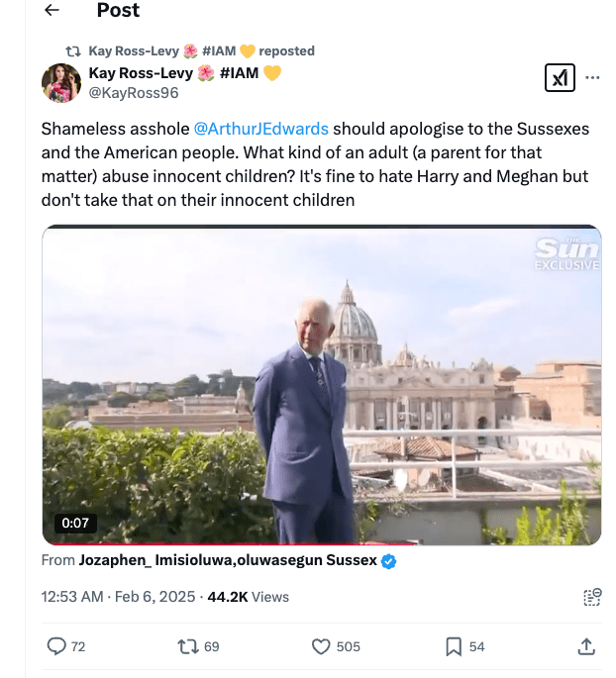Viewport: 616px width, 678px height.
Task: Open Kay Ross-Levy's profile avatar
Action: click(x=60, y=83)
